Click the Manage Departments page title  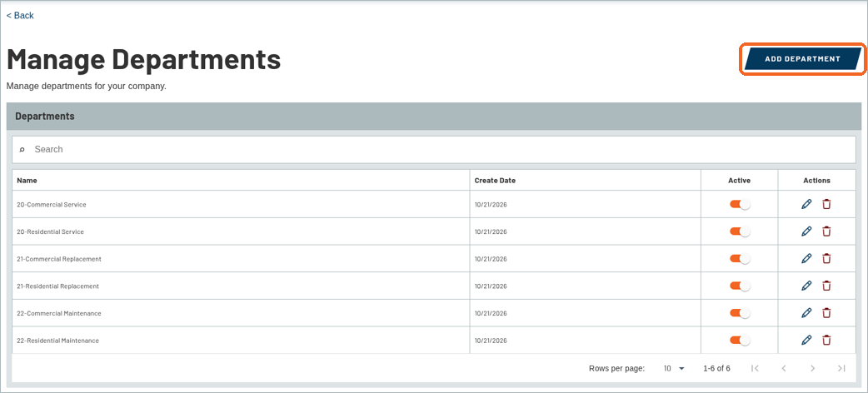coord(144,58)
